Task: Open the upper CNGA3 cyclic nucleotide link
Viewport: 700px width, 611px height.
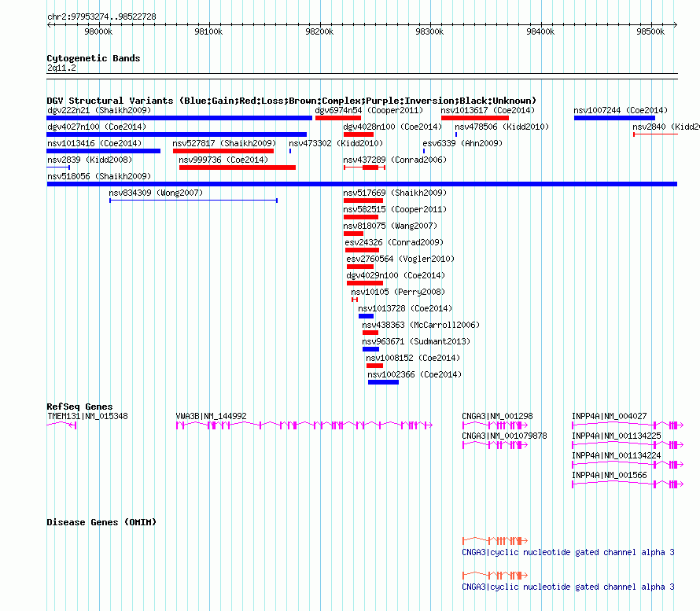Action: coord(568,553)
